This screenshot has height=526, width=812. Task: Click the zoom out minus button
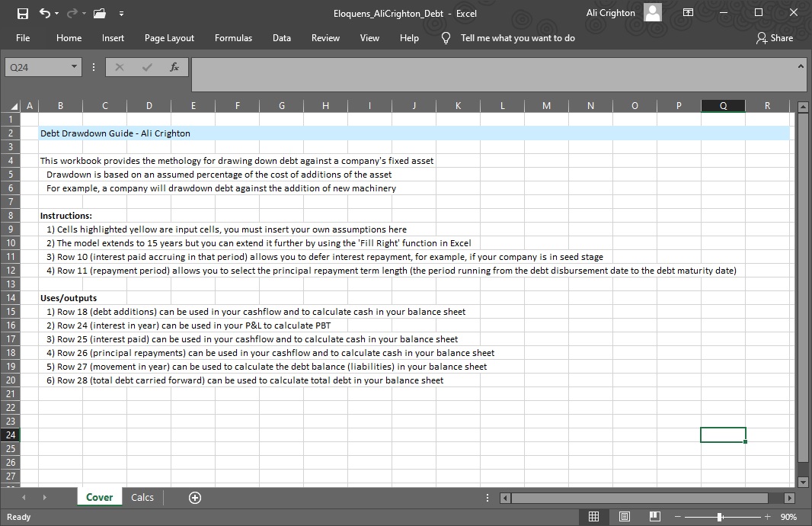[677, 517]
